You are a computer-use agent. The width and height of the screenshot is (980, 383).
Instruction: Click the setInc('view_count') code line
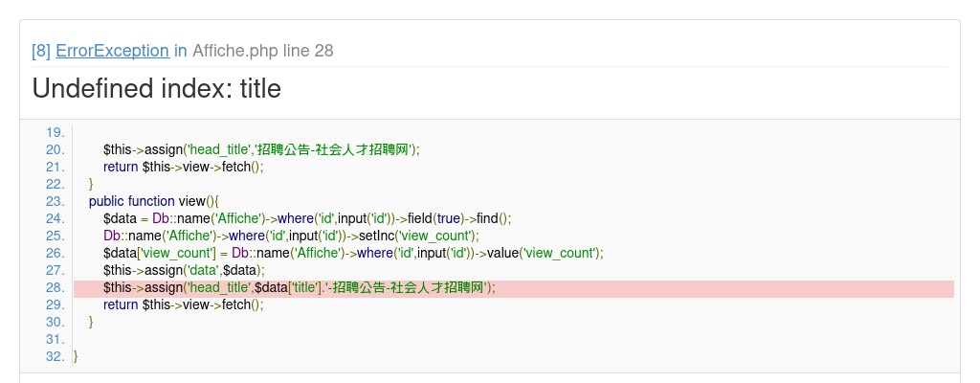[x=291, y=236]
